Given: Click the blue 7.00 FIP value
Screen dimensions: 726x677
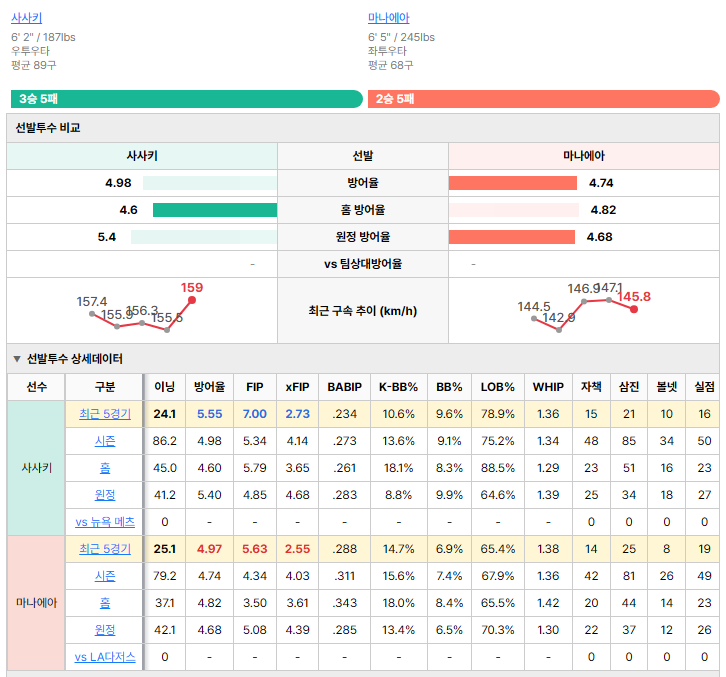Looking at the screenshot, I should (255, 414).
